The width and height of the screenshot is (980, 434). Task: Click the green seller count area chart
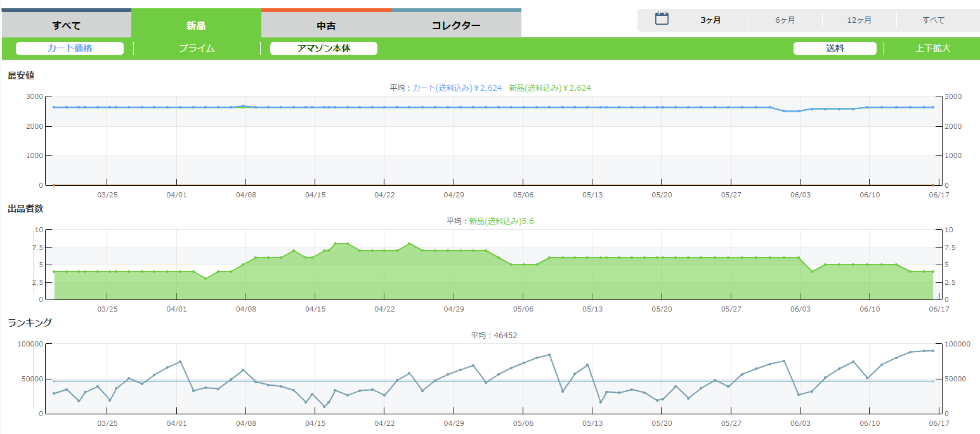coord(444,279)
